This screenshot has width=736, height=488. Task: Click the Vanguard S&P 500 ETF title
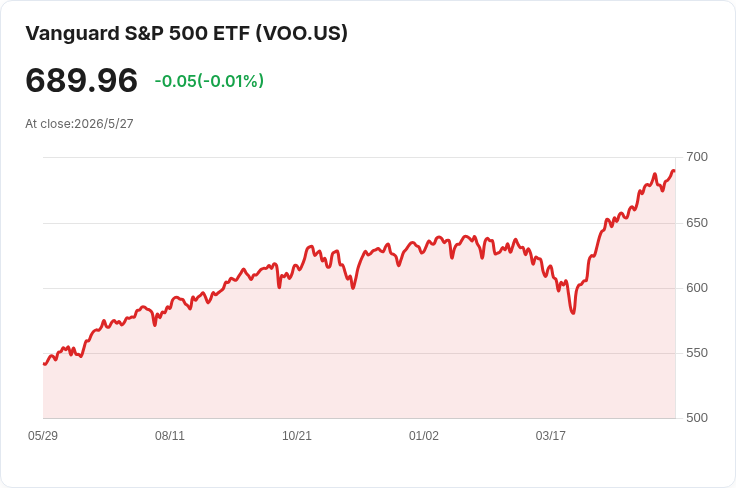tap(186, 33)
